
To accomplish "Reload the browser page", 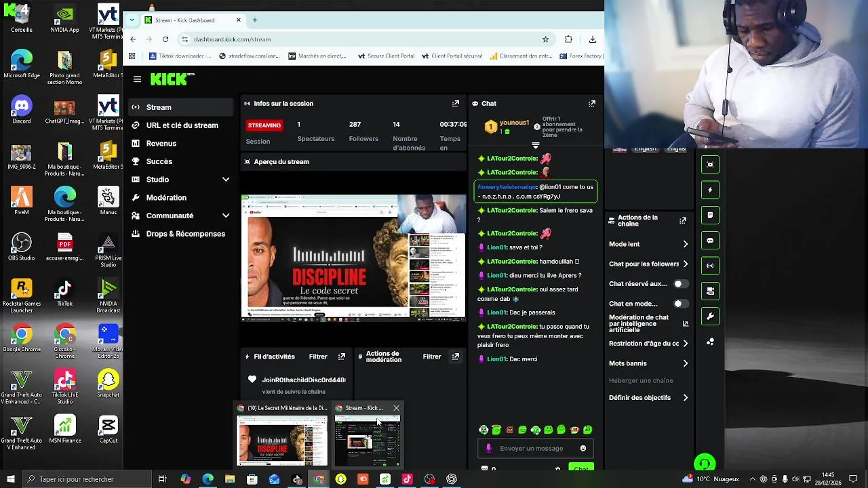I will coord(165,39).
